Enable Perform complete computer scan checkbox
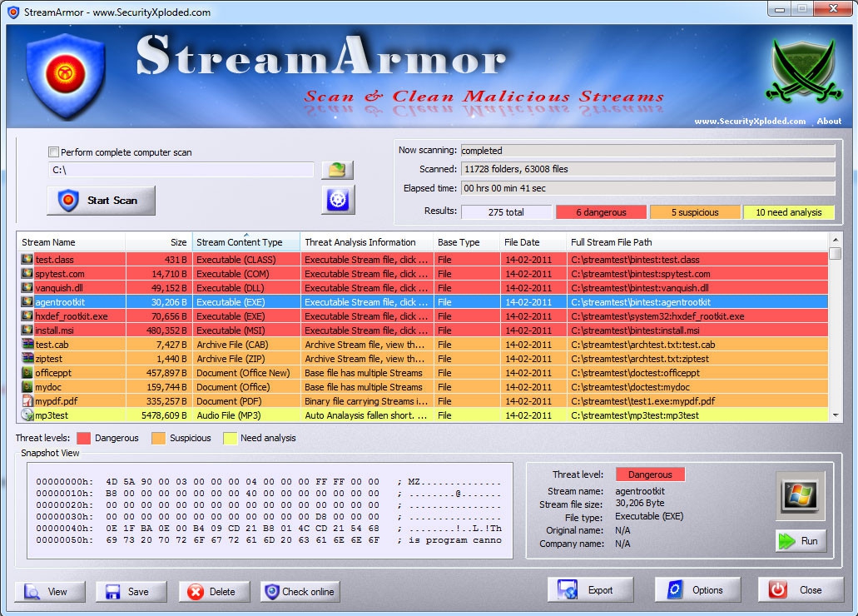Image resolution: width=858 pixels, height=616 pixels. coord(53,152)
